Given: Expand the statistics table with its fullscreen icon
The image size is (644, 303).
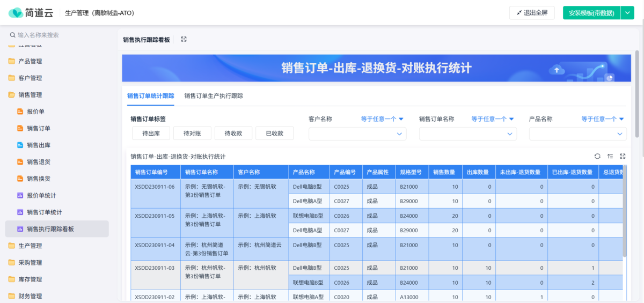Looking at the screenshot, I should [x=623, y=156].
